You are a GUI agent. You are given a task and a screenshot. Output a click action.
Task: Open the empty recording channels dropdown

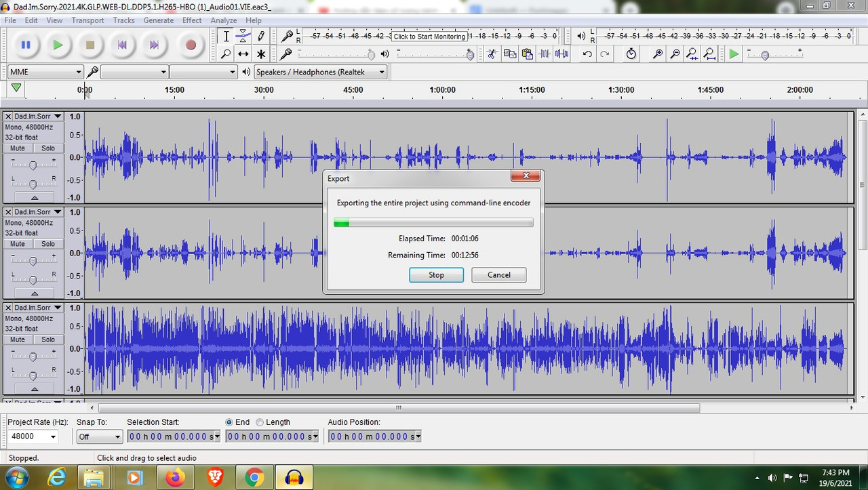pyautogui.click(x=203, y=72)
